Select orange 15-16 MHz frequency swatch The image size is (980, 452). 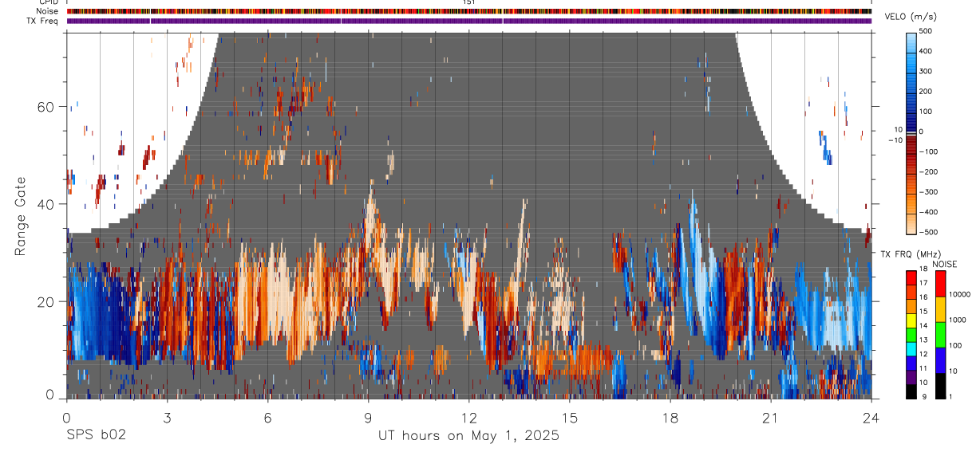911,306
